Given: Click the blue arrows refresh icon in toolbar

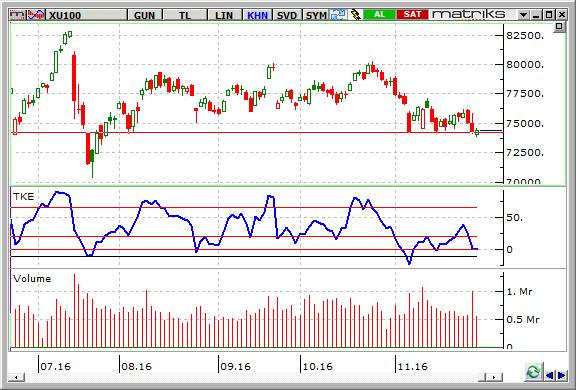Looking at the screenshot, I should 338,15.
